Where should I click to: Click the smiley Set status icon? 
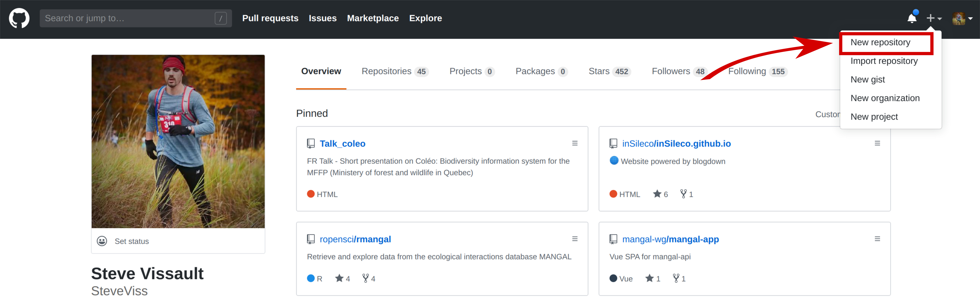pos(102,241)
